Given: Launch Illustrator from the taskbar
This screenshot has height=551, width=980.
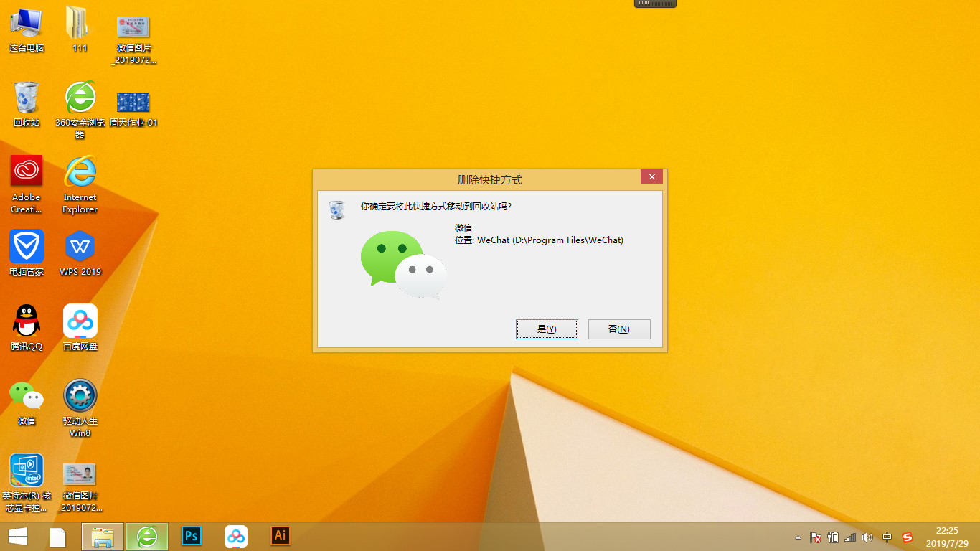Looking at the screenshot, I should (281, 536).
